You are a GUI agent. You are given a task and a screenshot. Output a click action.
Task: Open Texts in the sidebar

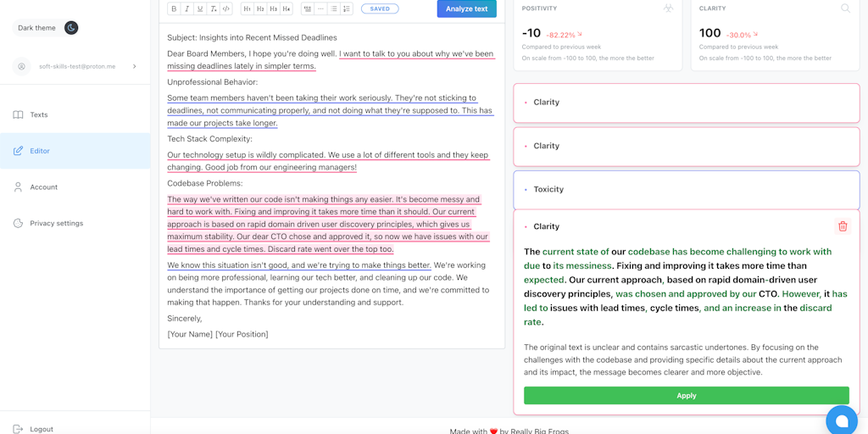pyautogui.click(x=39, y=115)
